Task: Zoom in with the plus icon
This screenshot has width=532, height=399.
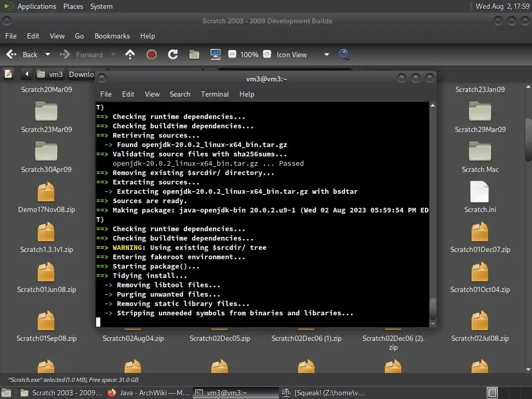Action: coord(267,54)
